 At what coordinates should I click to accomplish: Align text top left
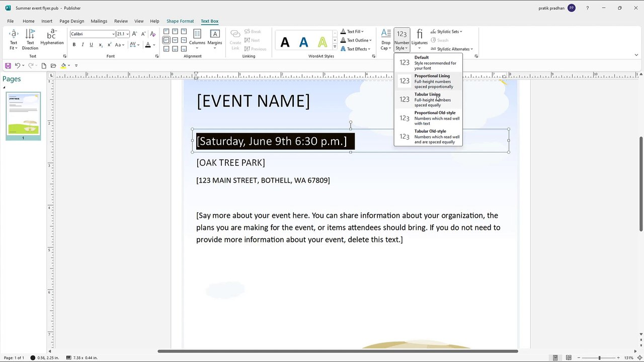pyautogui.click(x=167, y=32)
